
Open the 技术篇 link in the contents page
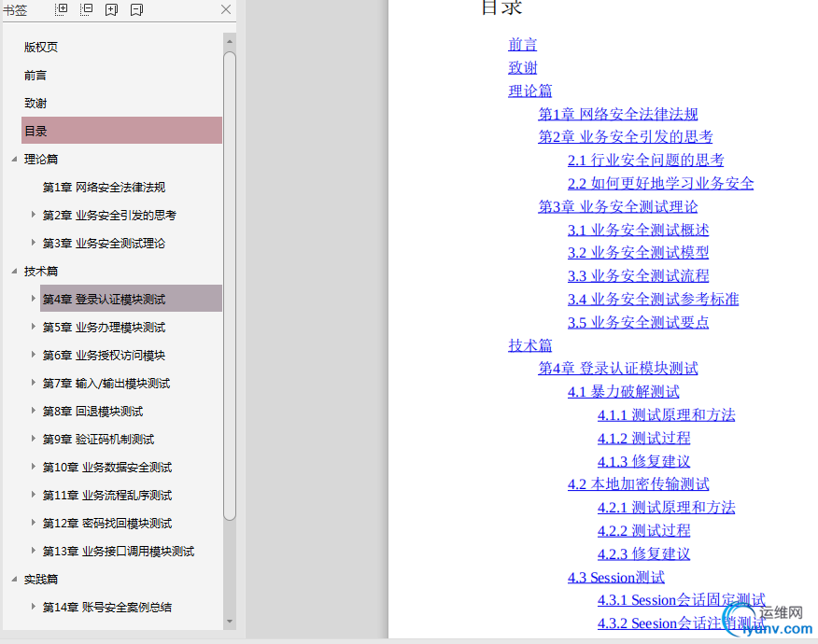[x=530, y=345]
